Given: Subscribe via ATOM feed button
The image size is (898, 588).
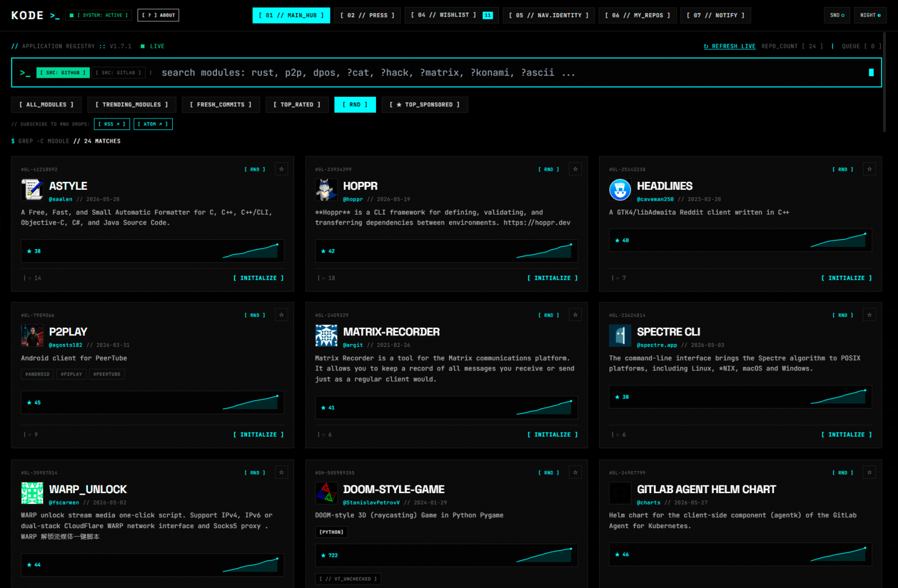Looking at the screenshot, I should pyautogui.click(x=153, y=124).
